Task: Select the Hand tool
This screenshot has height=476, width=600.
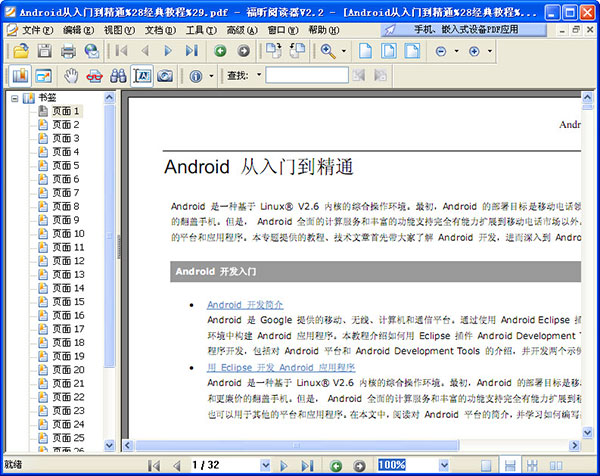Action: [71, 76]
